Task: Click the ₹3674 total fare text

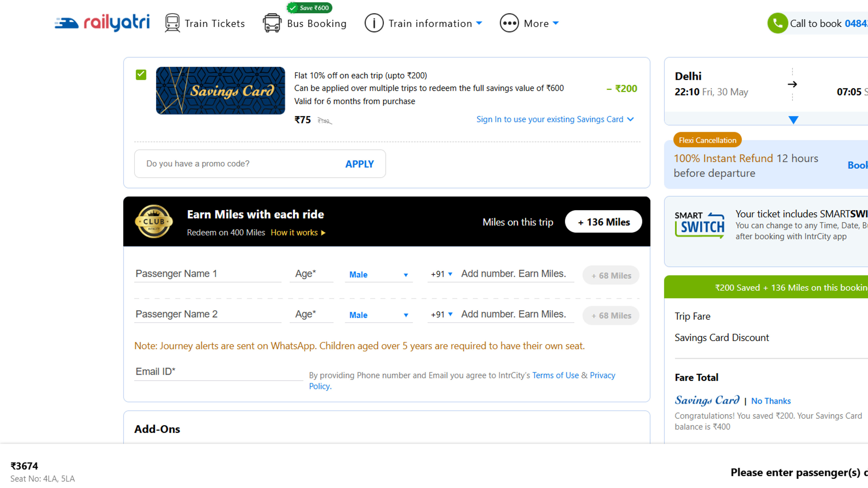Action: click(x=24, y=466)
